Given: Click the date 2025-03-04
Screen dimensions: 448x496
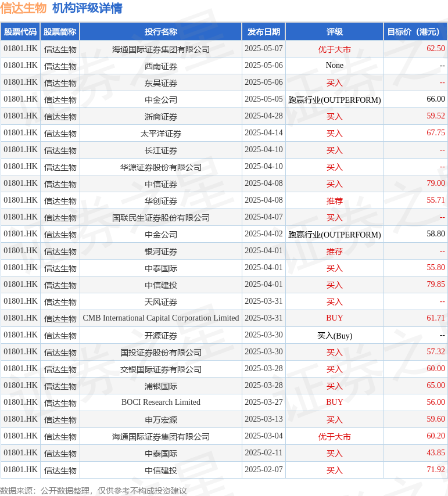Looking at the screenshot, I should (x=264, y=436).
